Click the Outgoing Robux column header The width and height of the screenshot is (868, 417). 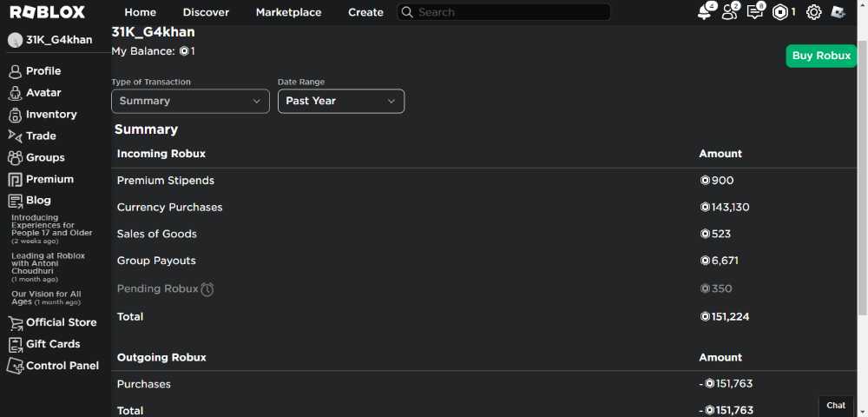point(161,357)
